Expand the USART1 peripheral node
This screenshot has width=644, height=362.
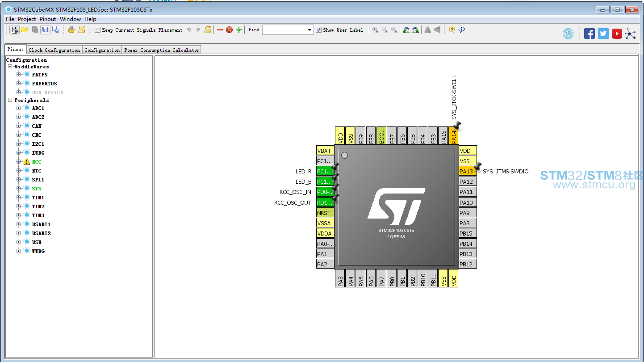coord(19,224)
